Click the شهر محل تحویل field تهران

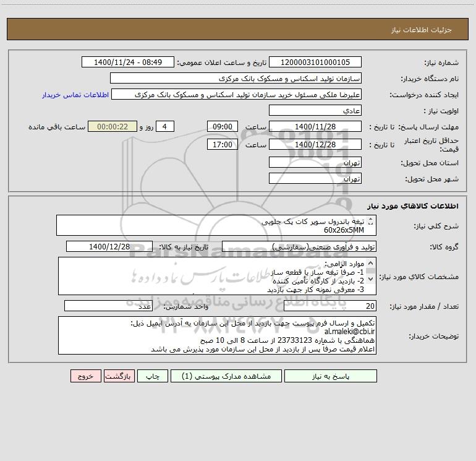(315, 178)
